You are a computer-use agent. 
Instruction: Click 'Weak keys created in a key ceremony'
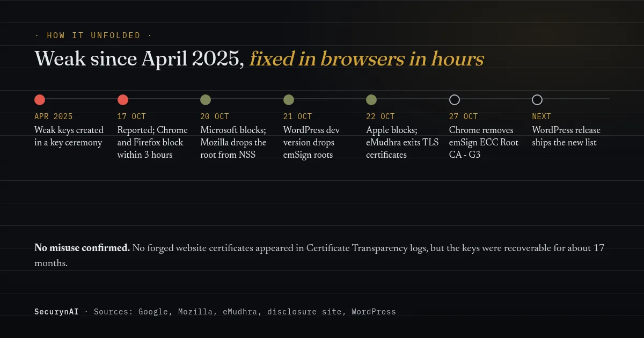[69, 136]
